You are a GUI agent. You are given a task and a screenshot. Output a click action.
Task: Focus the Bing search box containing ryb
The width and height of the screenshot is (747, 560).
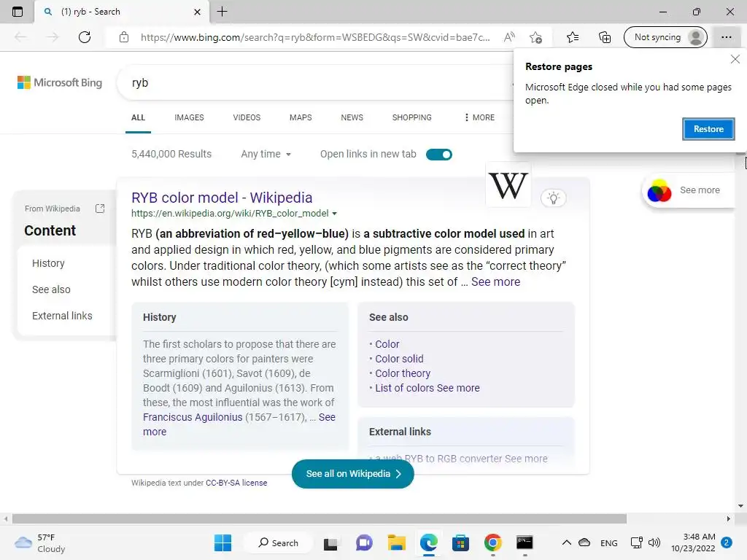[314, 83]
